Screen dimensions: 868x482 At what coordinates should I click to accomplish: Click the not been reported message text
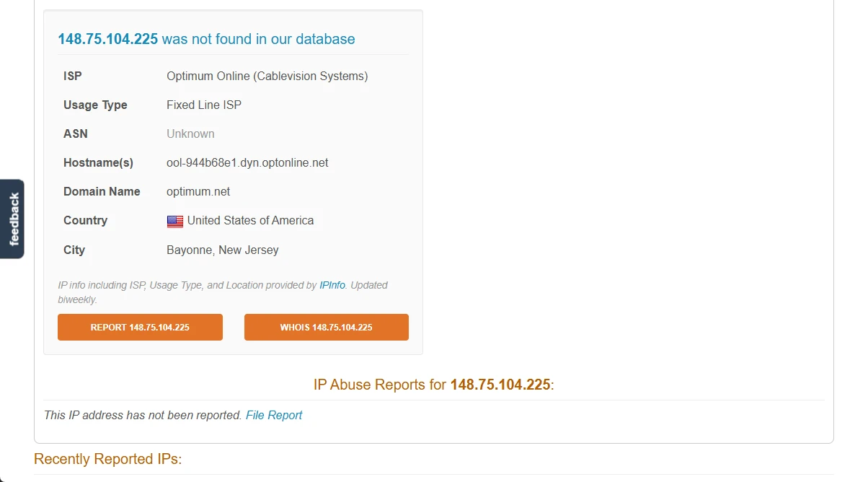(x=143, y=415)
